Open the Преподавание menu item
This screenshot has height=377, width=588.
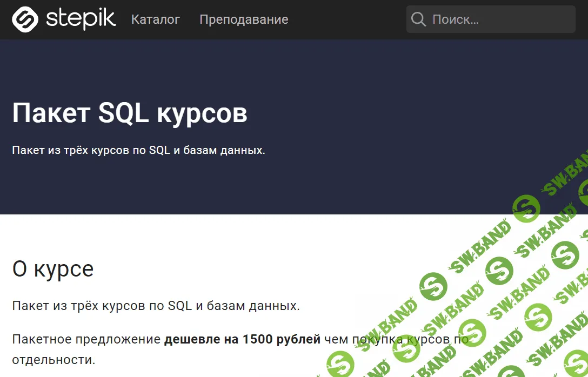point(244,19)
